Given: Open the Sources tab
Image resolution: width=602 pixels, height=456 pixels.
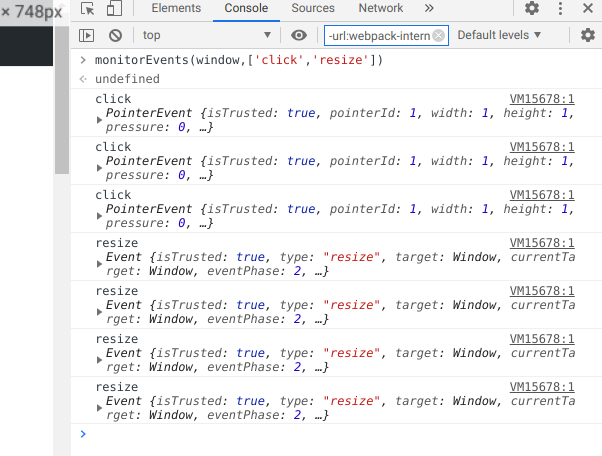Looking at the screenshot, I should click(x=313, y=8).
